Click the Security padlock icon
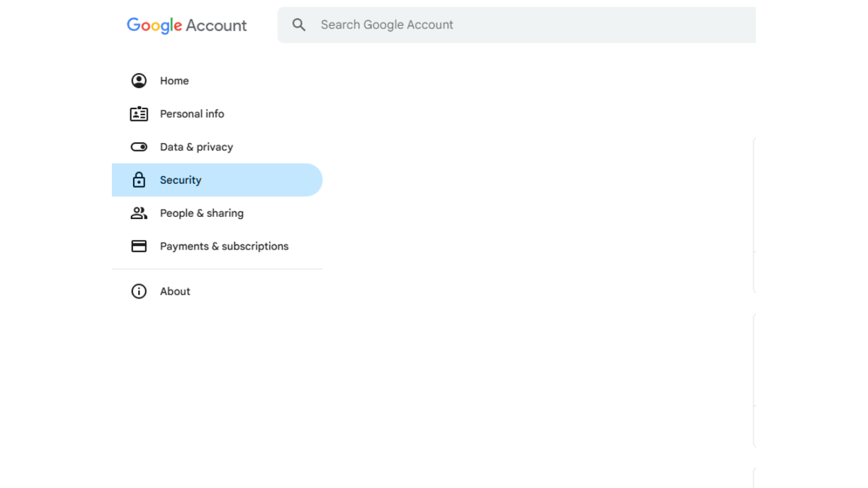The height and width of the screenshot is (488, 868). point(139,180)
